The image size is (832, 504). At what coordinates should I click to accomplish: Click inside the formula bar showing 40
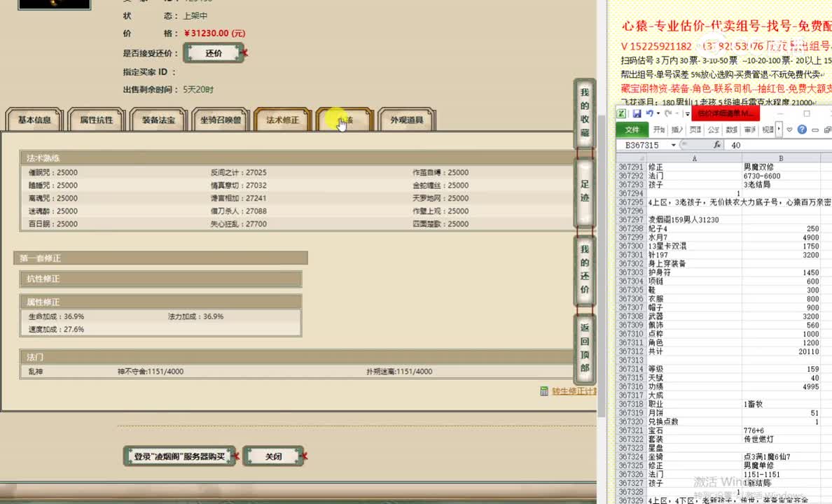pyautogui.click(x=756, y=145)
